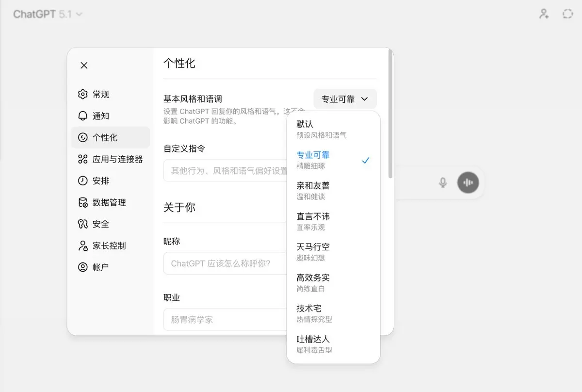Screen dimensions: 582x392
Task: Choose the 亲和友善 style option
Action: click(334, 191)
